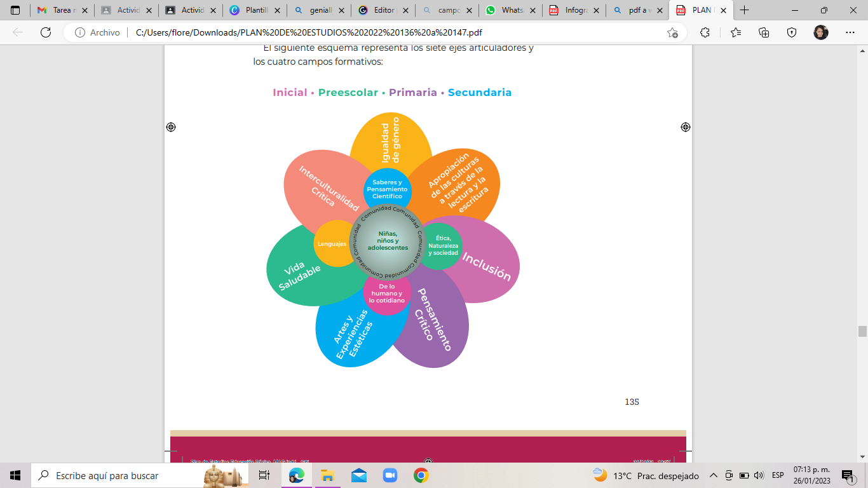Add this page to favorites
The width and height of the screenshot is (868, 488).
pos(672,32)
